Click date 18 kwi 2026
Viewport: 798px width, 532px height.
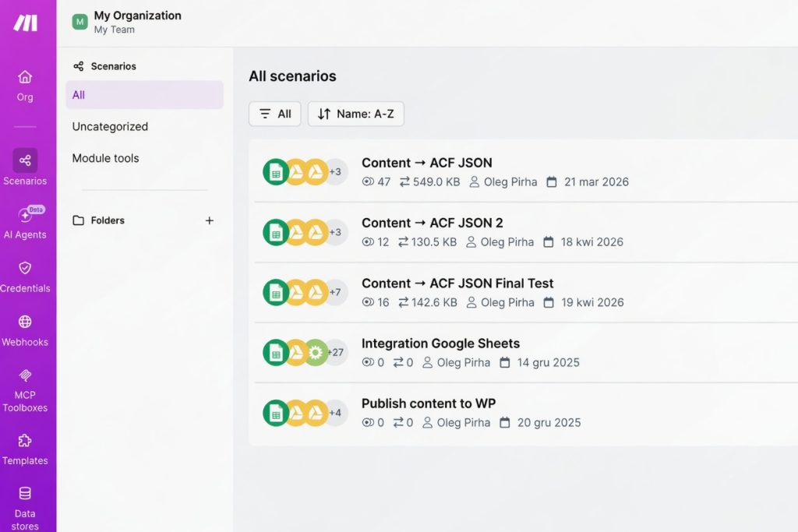592,242
